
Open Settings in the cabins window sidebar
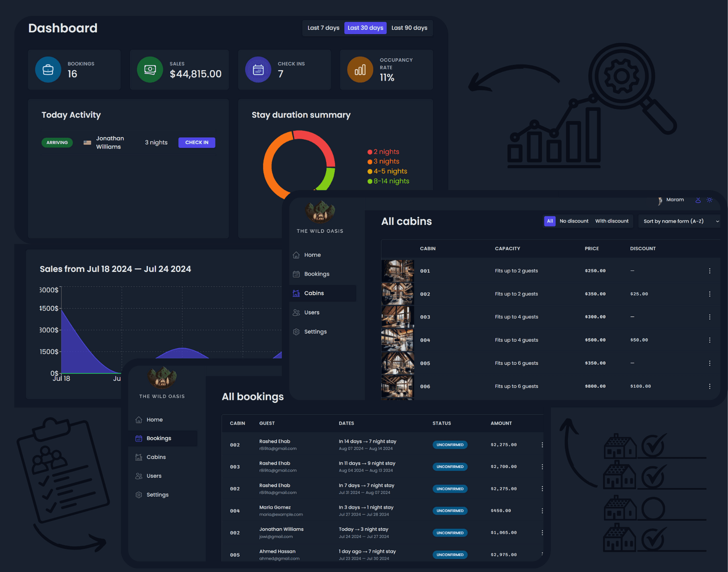(x=323, y=332)
